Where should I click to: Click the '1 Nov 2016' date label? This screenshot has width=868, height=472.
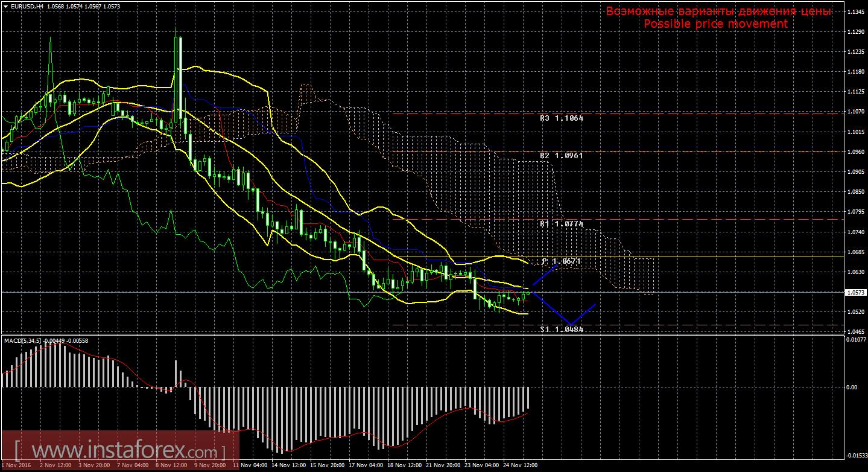pos(16,465)
